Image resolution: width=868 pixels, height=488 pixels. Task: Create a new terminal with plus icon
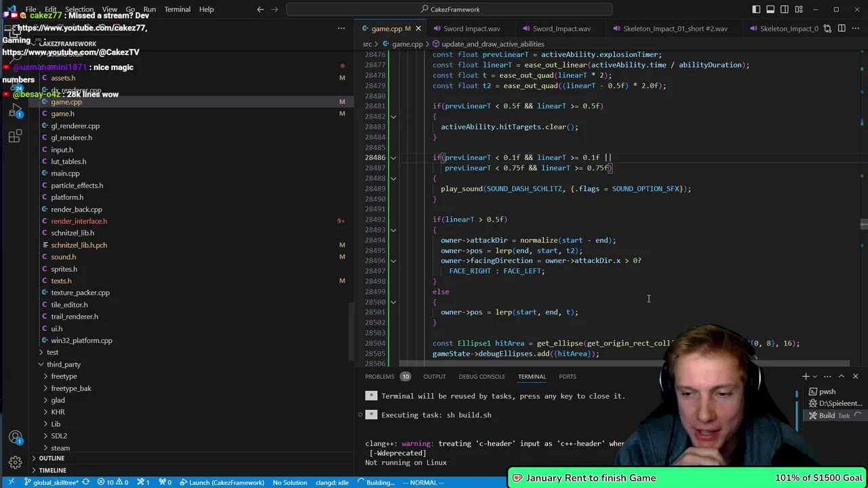pos(806,376)
